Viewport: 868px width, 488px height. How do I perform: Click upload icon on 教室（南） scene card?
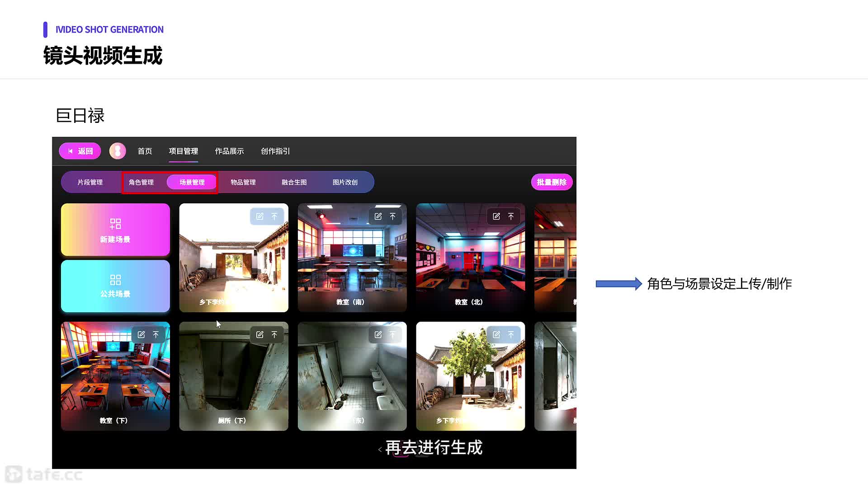pos(392,216)
